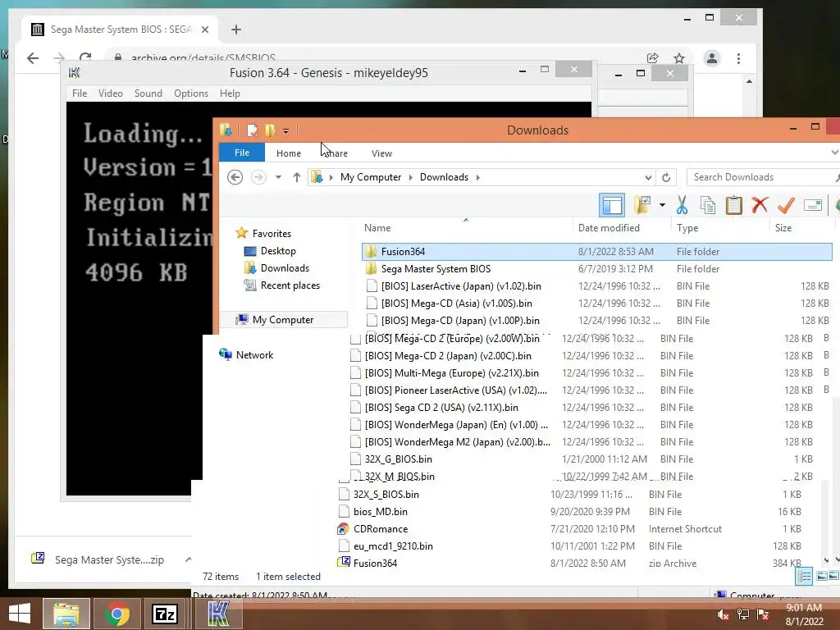Click the Up one level arrow
Viewport: 840px width, 630px height.
[x=297, y=177]
